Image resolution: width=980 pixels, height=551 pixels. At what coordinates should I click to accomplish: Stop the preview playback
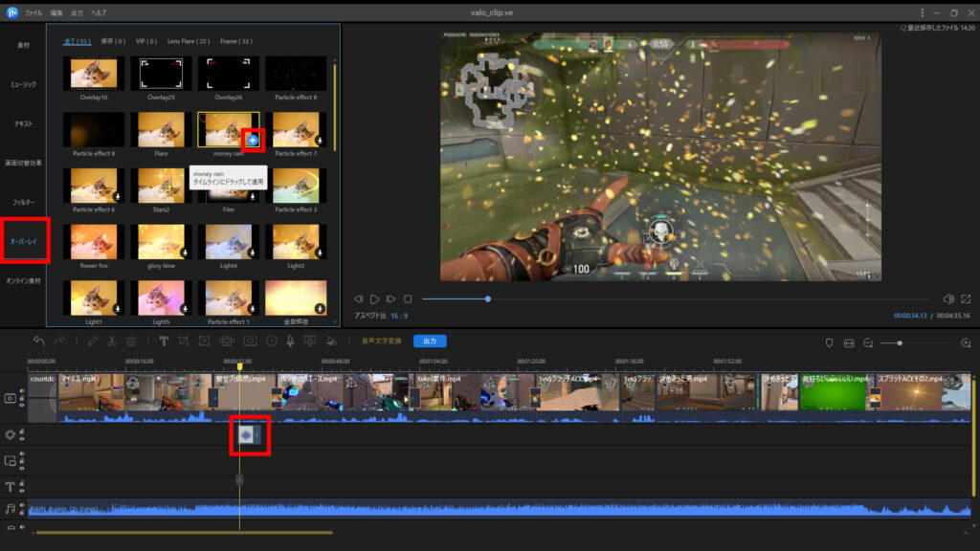[x=408, y=299]
